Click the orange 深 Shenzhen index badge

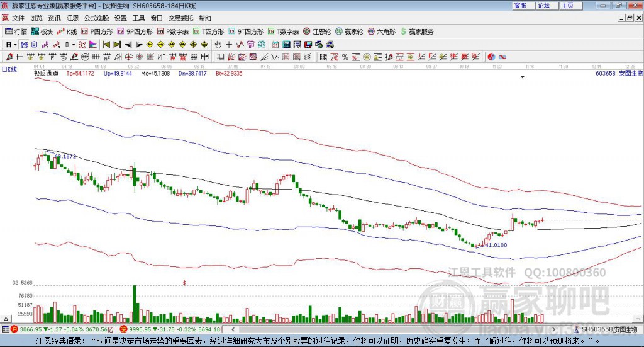pyautogui.click(x=123, y=329)
